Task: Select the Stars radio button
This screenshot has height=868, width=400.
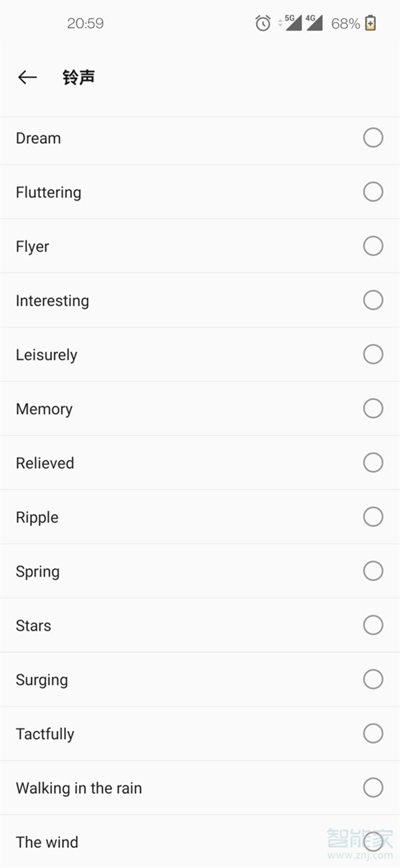Action: coord(373,625)
